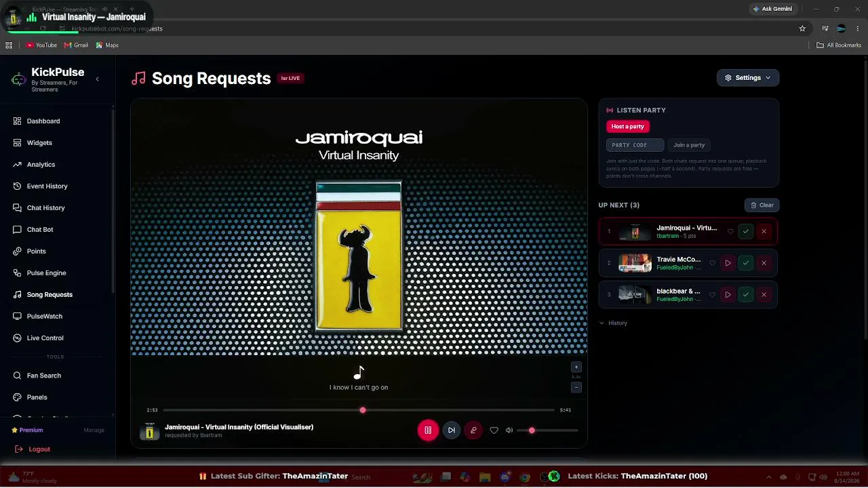
Task: Click the Discord icon in the taskbar
Action: click(505, 477)
